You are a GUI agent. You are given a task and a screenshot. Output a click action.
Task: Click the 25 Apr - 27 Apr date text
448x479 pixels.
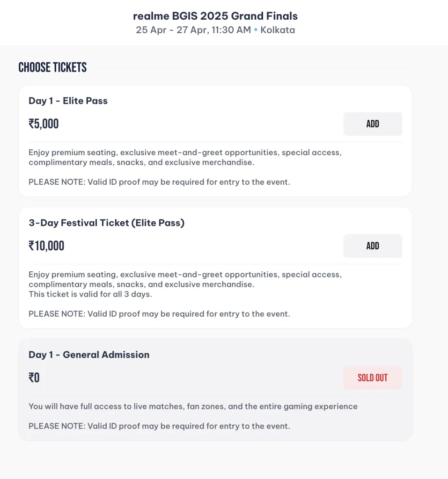[x=193, y=30]
